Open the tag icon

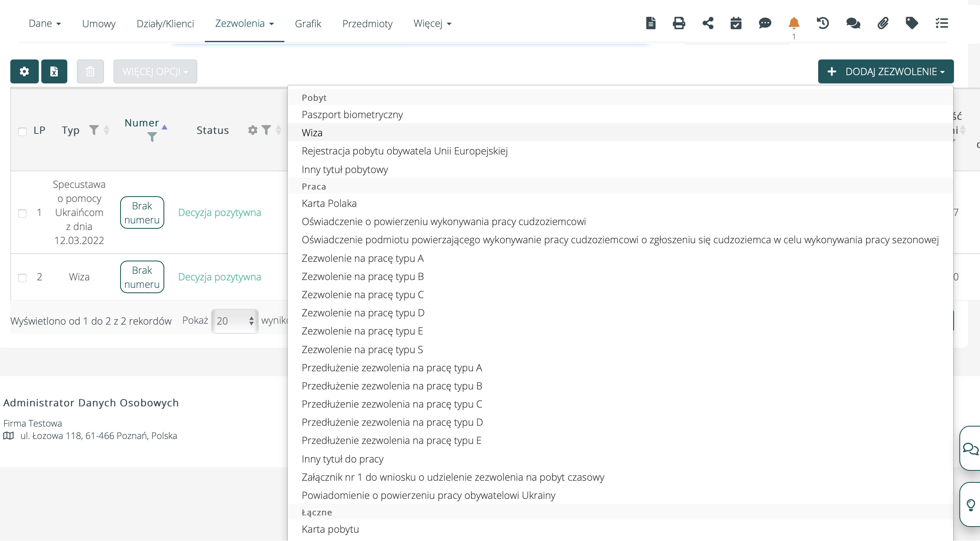click(911, 23)
